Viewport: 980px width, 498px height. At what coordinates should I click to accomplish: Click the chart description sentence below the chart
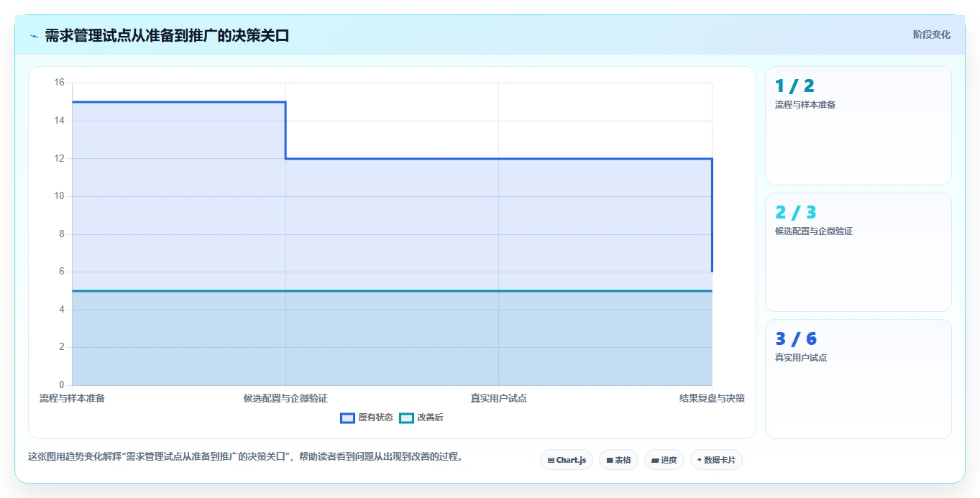[245, 456]
